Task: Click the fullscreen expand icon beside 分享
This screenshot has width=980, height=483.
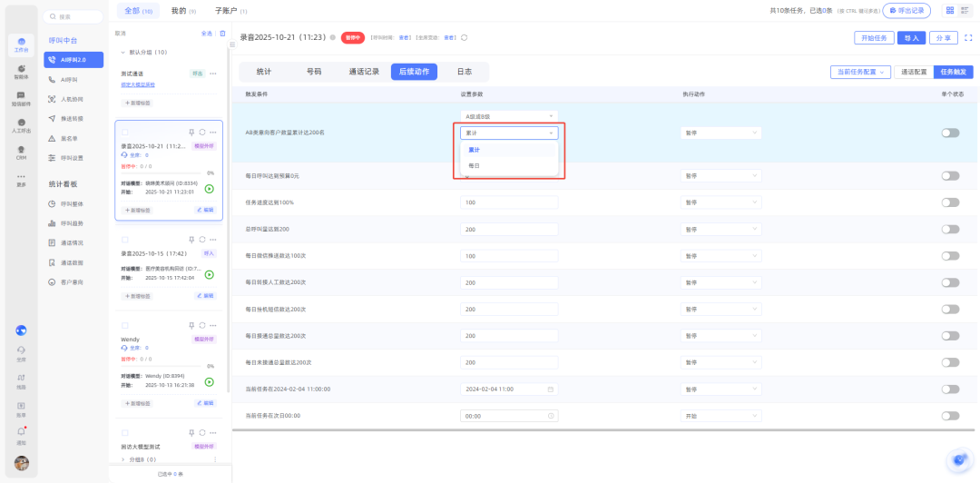Action: click(x=968, y=38)
